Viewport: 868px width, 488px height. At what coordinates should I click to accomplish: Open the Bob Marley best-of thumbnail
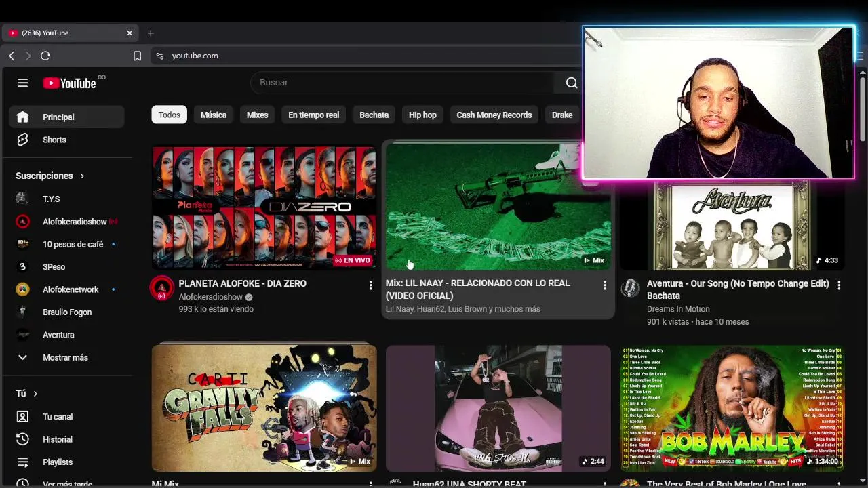[732, 407]
